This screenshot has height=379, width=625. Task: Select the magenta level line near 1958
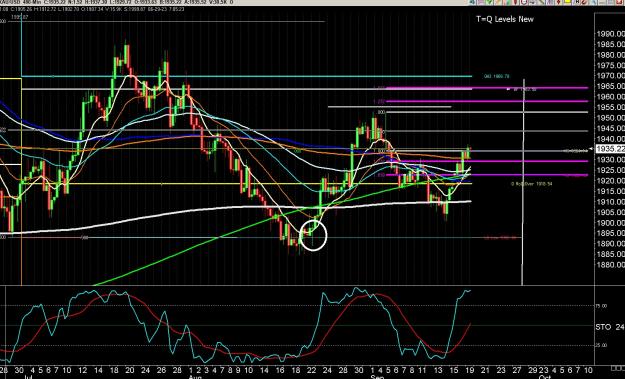pos(486,101)
